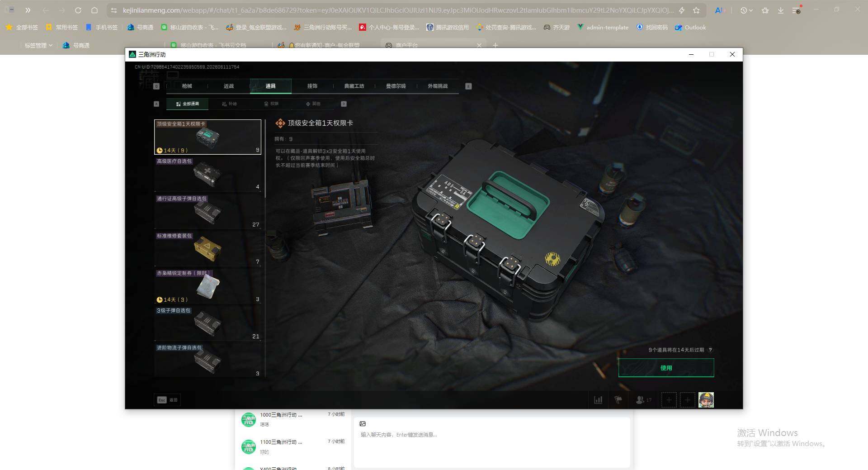Open the 常用书签 bookmark folder

(61, 27)
